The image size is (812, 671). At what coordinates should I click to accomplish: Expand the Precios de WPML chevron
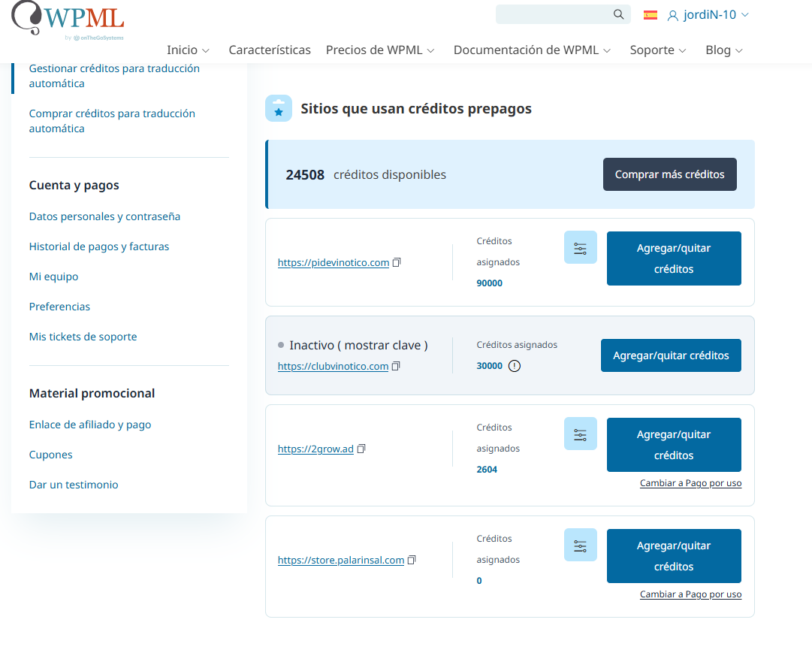click(431, 51)
